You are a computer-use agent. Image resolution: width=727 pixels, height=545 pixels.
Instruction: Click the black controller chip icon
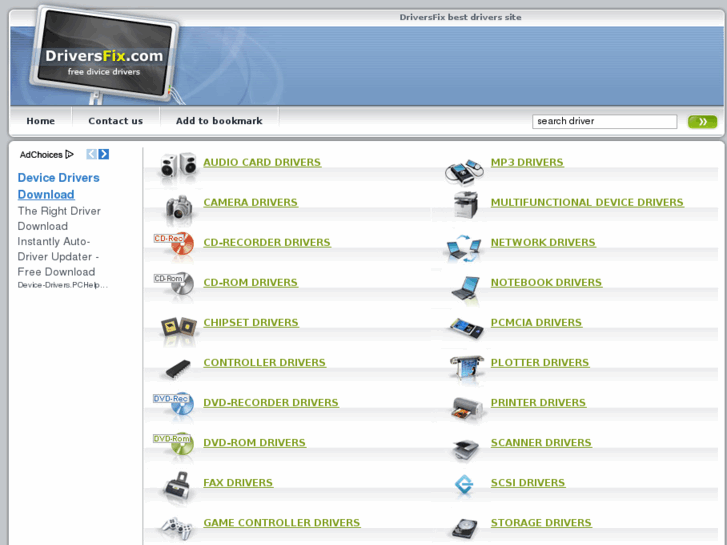tap(178, 368)
